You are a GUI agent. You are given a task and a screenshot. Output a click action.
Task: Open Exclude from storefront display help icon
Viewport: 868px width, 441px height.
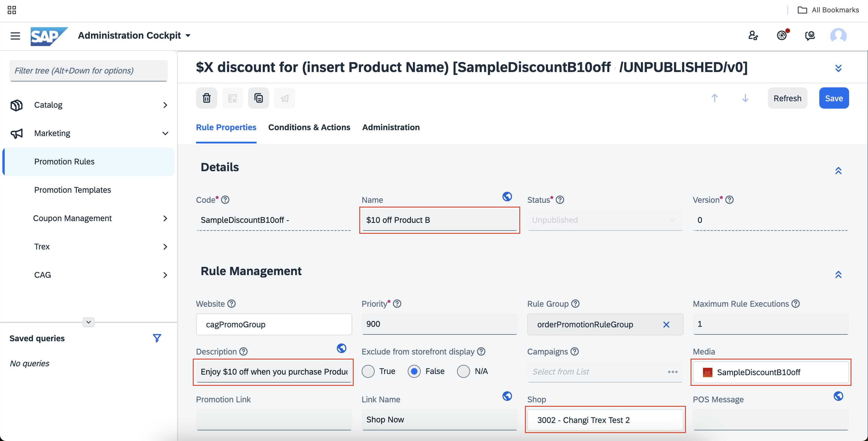[x=481, y=351]
